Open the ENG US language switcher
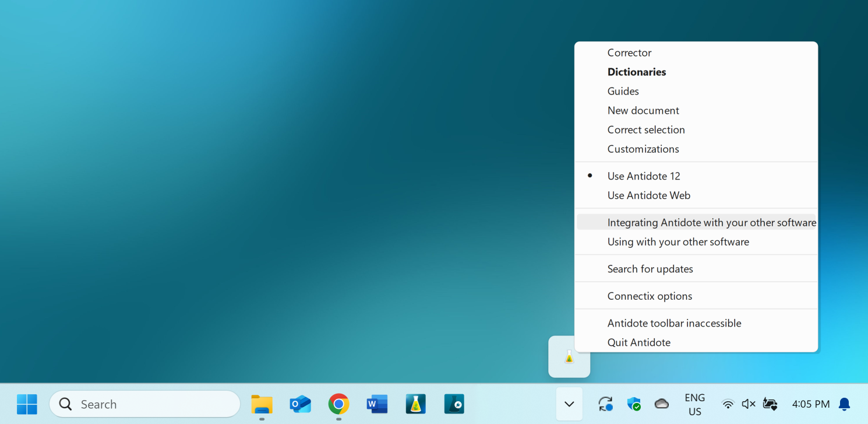Viewport: 868px width, 424px height. point(694,404)
